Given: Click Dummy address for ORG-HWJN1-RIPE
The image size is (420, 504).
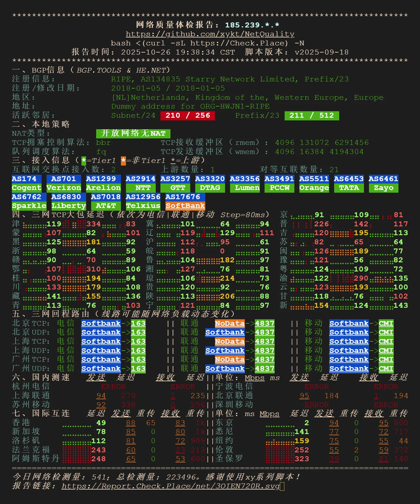Looking at the screenshot, I should 190,106.
